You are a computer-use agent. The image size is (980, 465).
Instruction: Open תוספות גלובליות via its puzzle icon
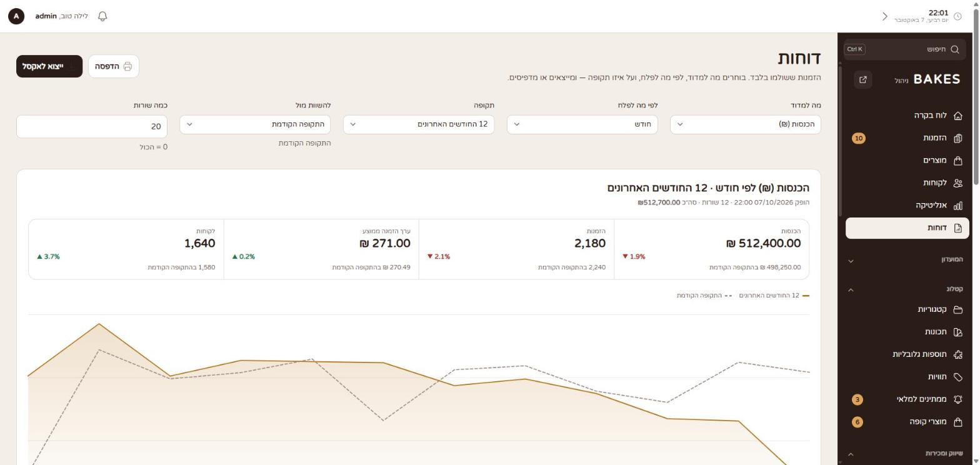(958, 354)
